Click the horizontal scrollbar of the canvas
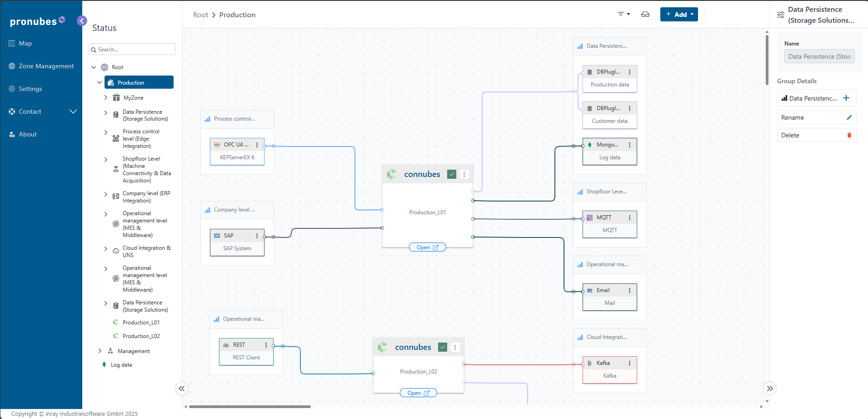 pos(250,407)
